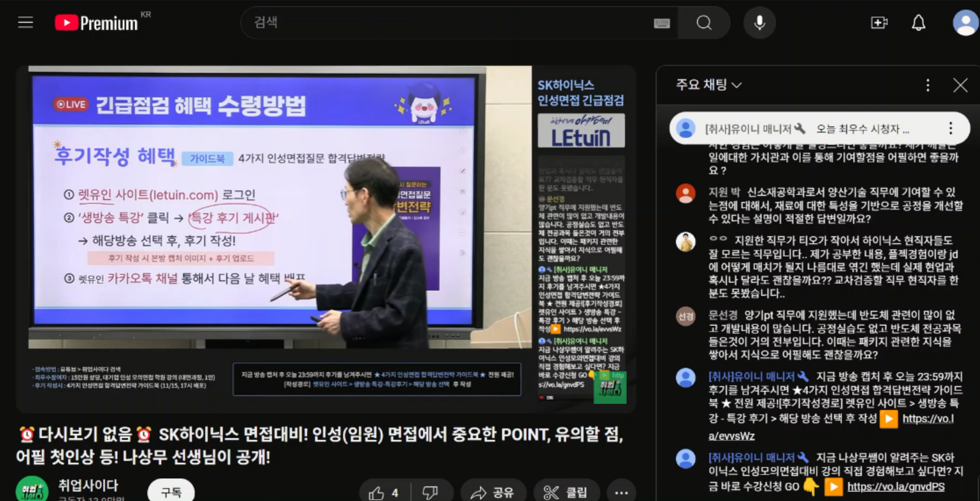
Task: Start voice search with microphone
Action: coord(759,23)
